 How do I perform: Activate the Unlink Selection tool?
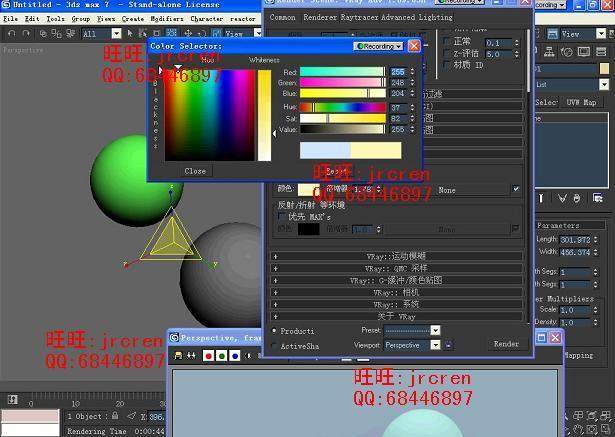coord(56,34)
